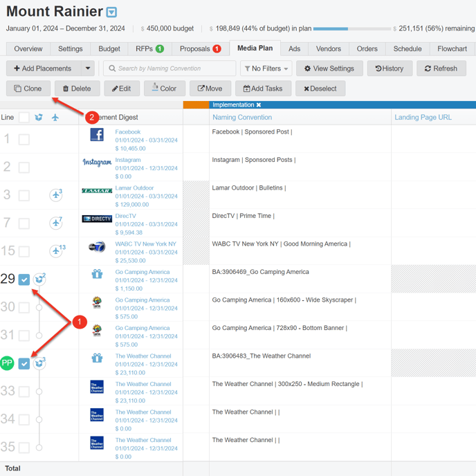Delete the selected placements
Image resolution: width=476 pixels, height=476 pixels.
click(77, 89)
